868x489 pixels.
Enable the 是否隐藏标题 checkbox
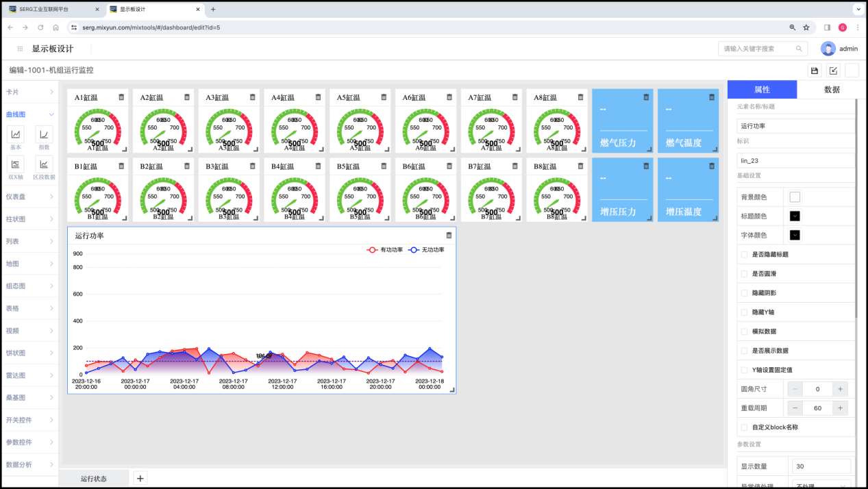pyautogui.click(x=745, y=254)
